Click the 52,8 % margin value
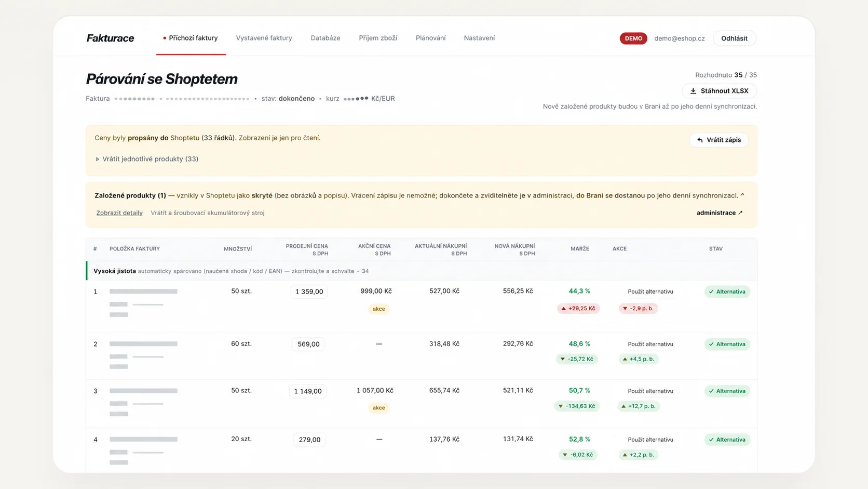The height and width of the screenshot is (489, 868). click(579, 439)
